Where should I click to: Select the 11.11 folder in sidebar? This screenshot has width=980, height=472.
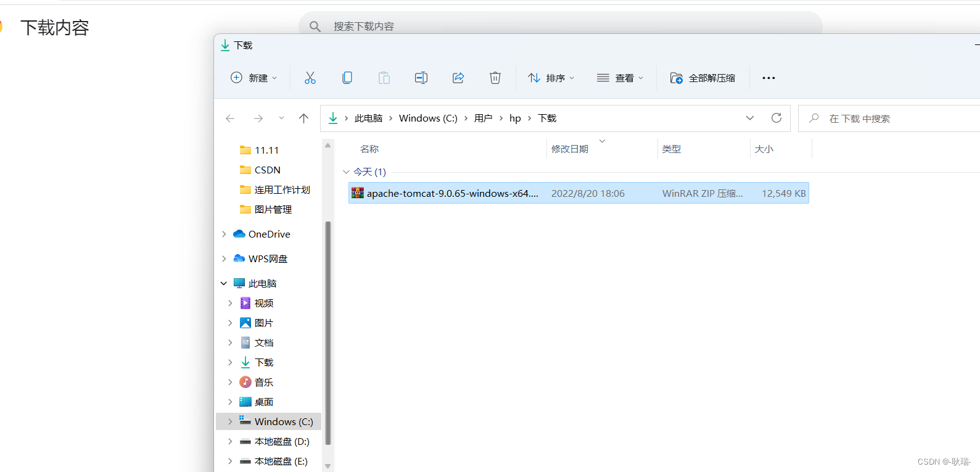(267, 150)
